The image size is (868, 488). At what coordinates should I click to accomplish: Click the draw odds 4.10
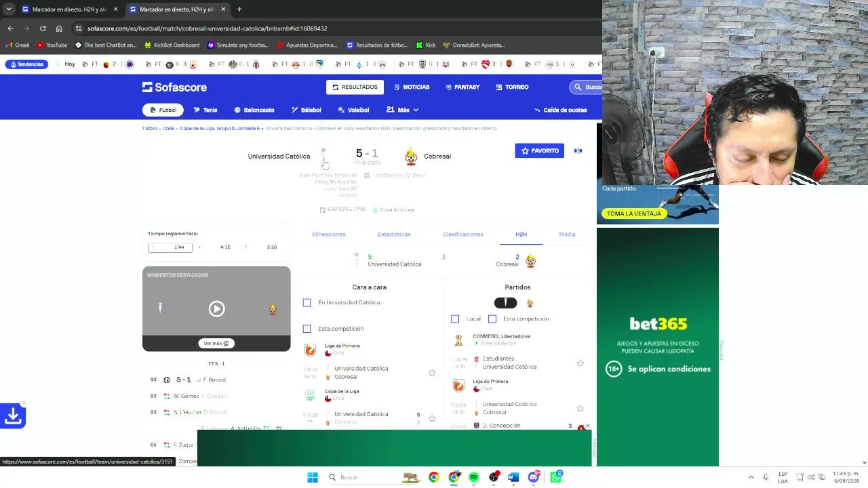[x=225, y=247]
